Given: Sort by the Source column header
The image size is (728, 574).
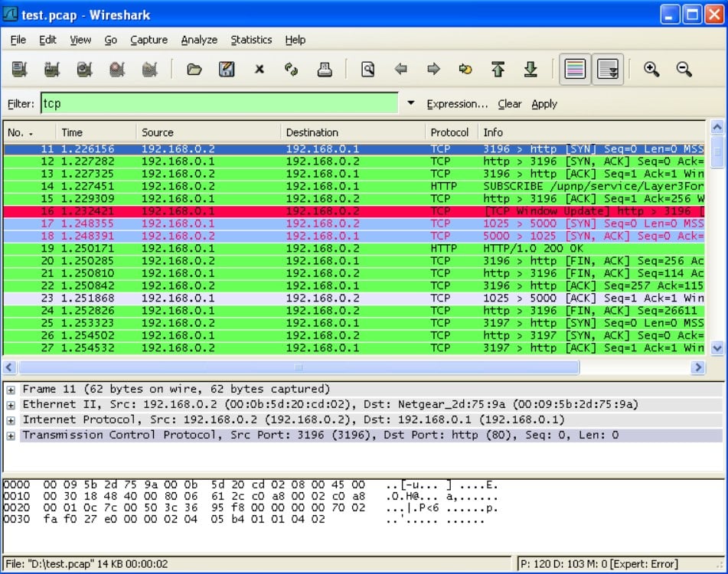Looking at the screenshot, I should 208,132.
